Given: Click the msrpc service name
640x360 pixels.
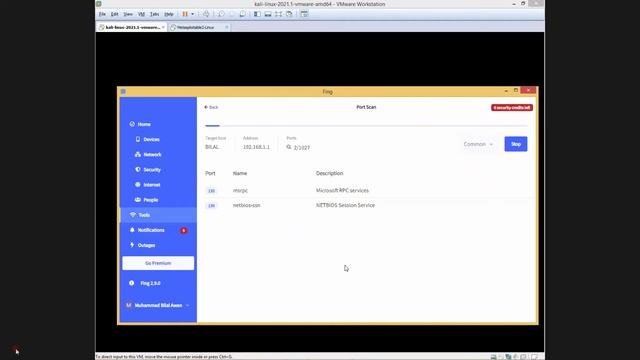Looking at the screenshot, I should pos(240,191).
